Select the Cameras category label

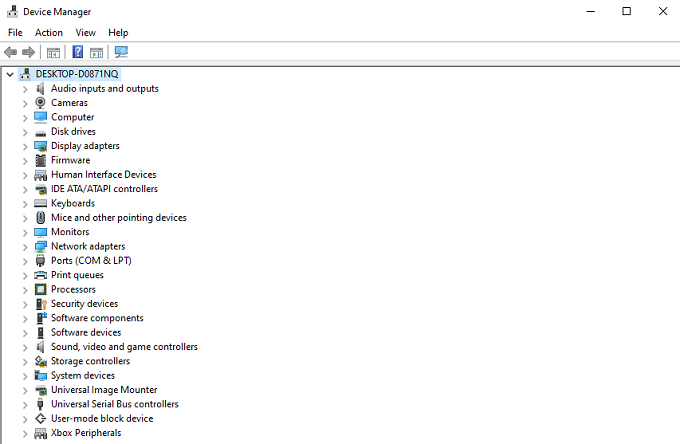coord(69,103)
